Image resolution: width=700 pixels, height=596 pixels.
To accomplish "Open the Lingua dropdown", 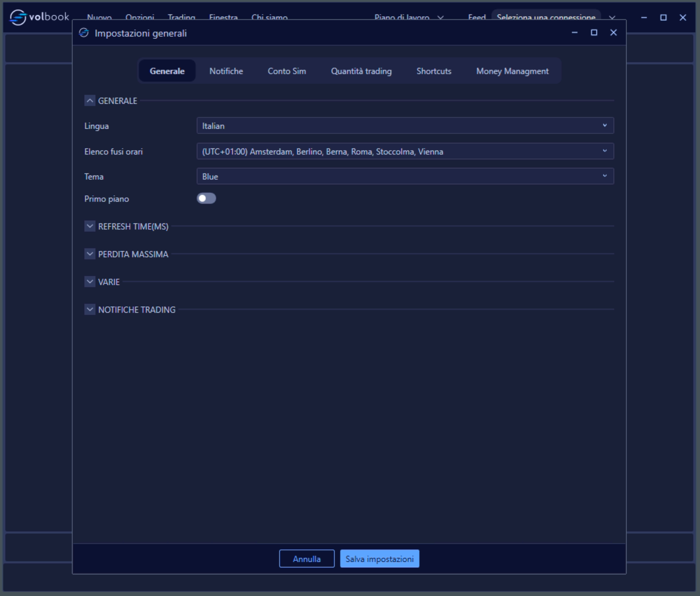I will (405, 125).
